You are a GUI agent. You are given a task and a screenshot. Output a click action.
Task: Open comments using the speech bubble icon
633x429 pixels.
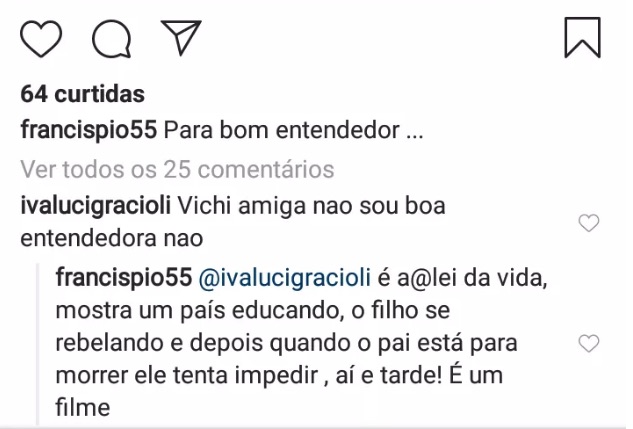[x=111, y=39]
